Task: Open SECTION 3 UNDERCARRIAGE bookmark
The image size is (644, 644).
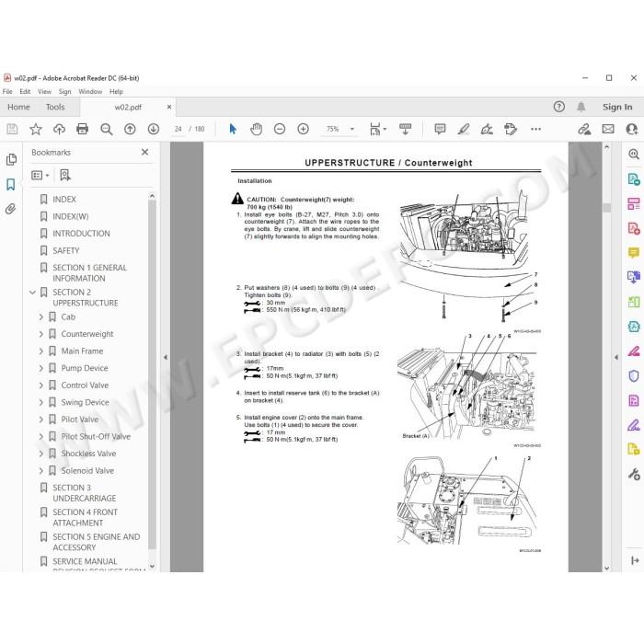Action: pos(85,493)
